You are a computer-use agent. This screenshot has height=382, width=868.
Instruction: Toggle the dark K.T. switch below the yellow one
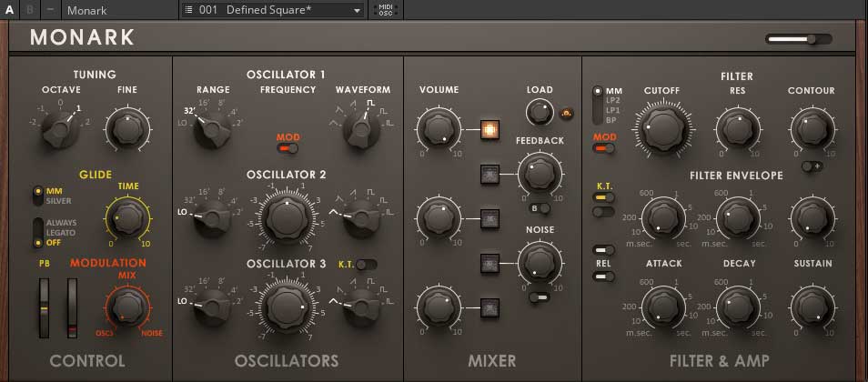click(603, 212)
